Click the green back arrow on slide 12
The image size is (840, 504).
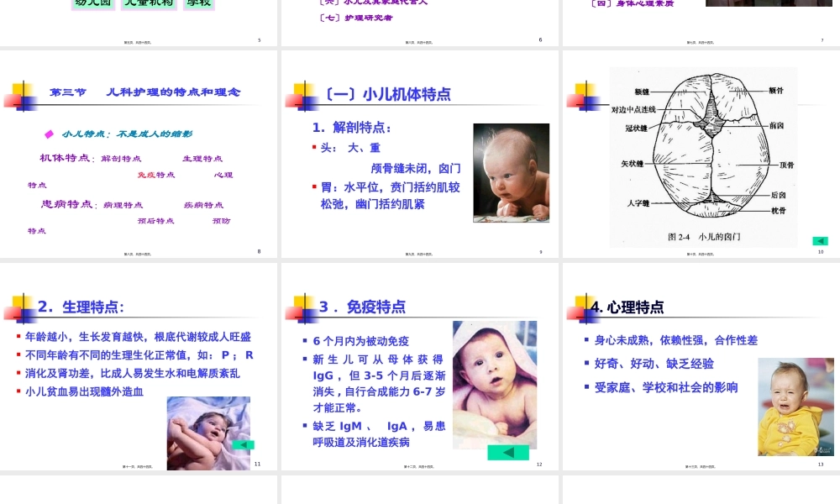pos(507,452)
